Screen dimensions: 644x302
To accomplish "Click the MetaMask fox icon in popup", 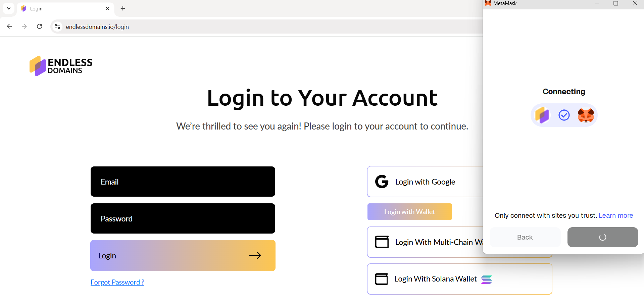I will [x=586, y=115].
